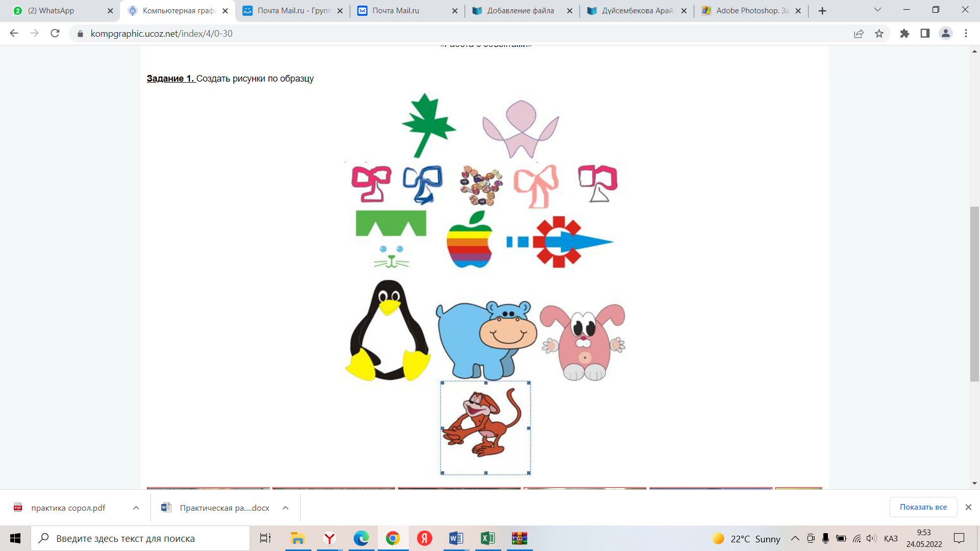
Task: Share this page icon
Action: point(859,34)
